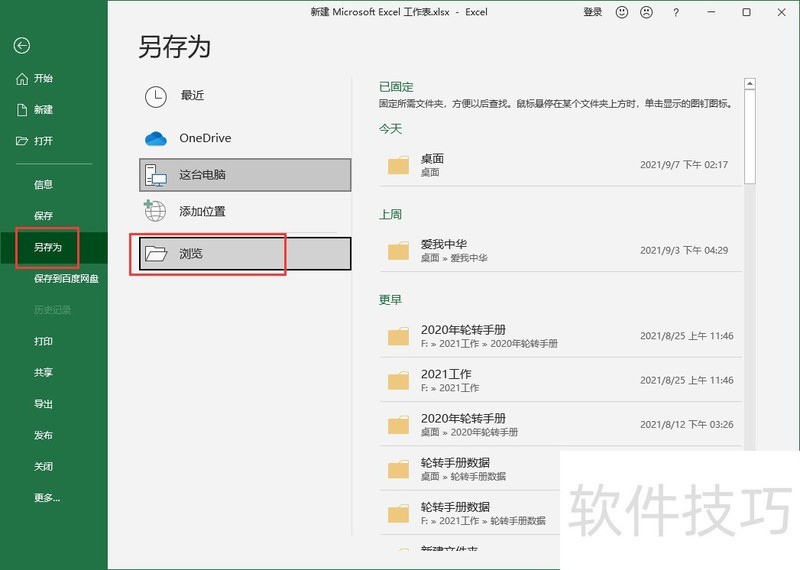
Task: Open 轮转手册数据 folder in F: 2021工作
Action: point(469,514)
